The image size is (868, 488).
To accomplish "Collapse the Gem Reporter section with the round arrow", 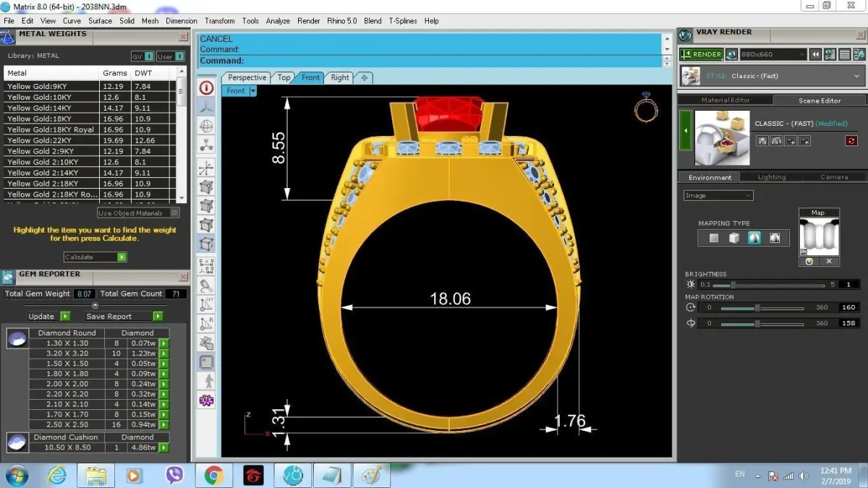I will (95, 305).
